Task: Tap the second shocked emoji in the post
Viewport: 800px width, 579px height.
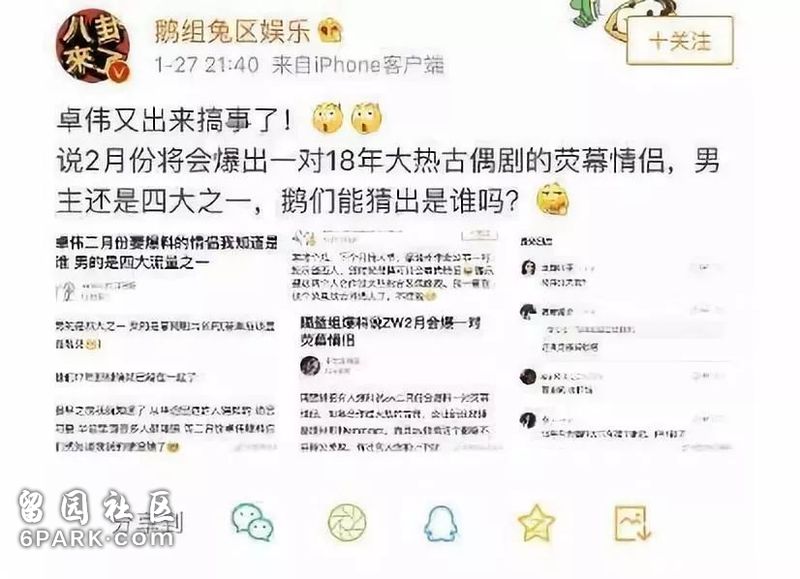Action: [366, 118]
